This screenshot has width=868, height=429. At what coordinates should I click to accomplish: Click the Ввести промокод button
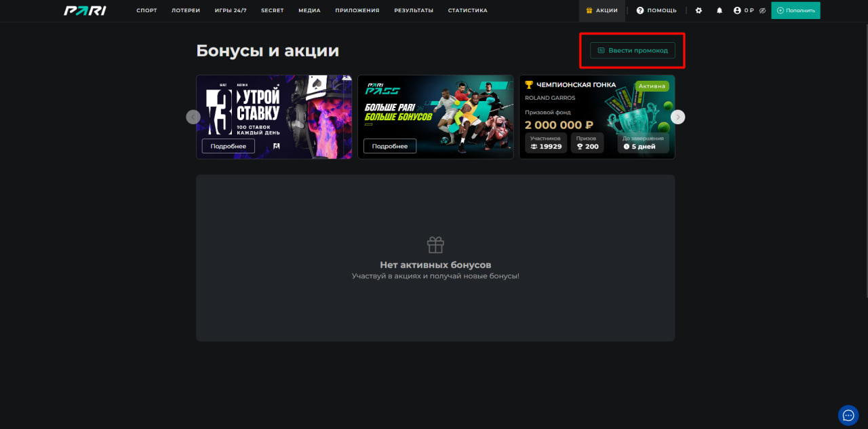tap(633, 50)
